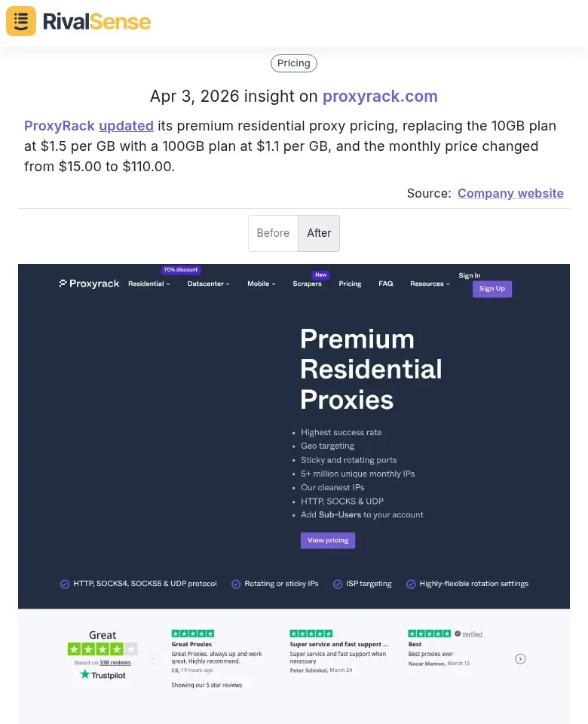Click the checkmark beside ISP targeting
588x724 pixels.
pyautogui.click(x=339, y=584)
